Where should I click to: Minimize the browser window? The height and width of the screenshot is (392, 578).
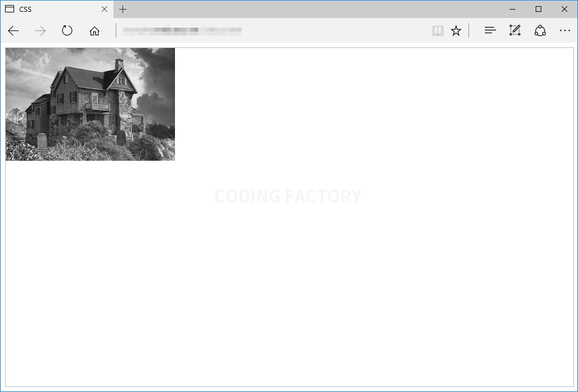click(513, 9)
